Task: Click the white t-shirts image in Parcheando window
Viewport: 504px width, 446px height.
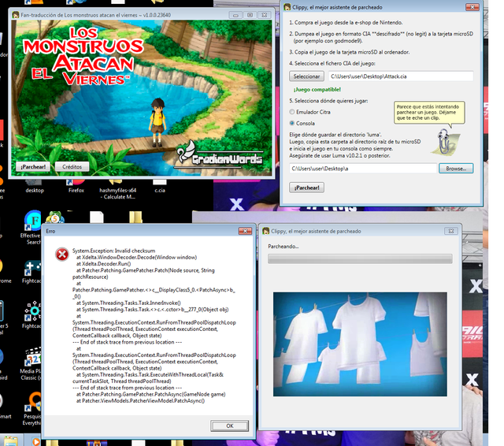Action: 360,344
